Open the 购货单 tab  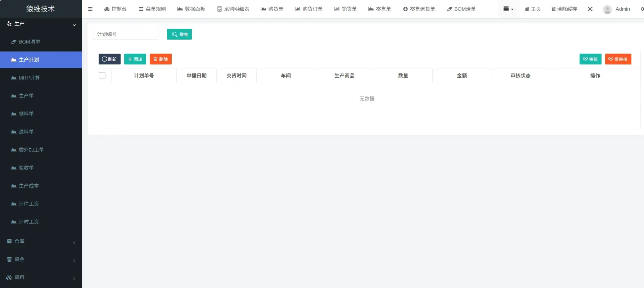(x=272, y=9)
